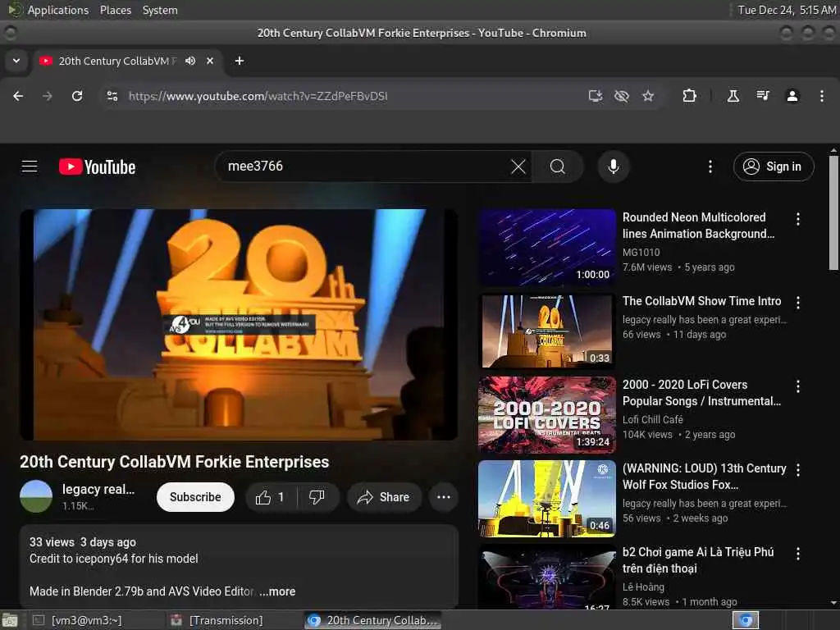
Task: Go to the YouTube home logo
Action: point(97,167)
